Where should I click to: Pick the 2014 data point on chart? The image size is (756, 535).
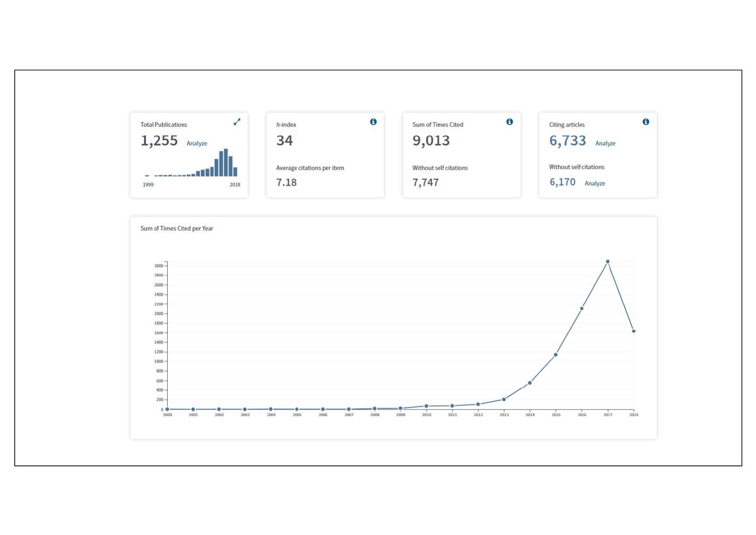(x=530, y=383)
